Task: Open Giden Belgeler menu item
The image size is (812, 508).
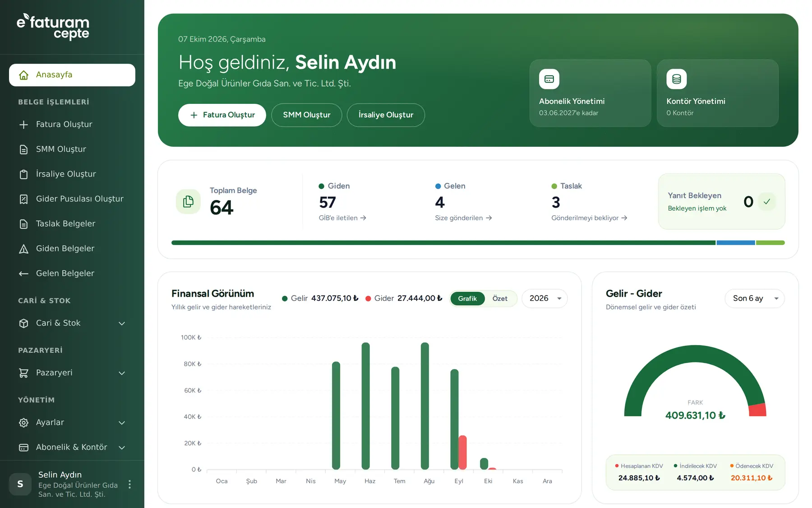Action: [72, 249]
